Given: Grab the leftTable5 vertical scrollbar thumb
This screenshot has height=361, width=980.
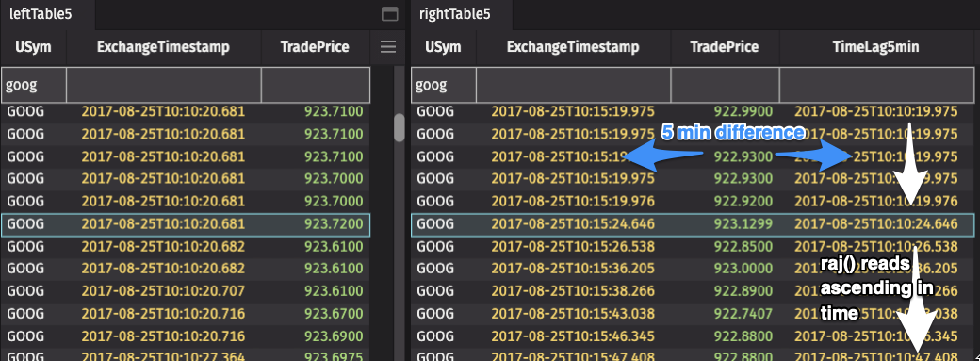Looking at the screenshot, I should pyautogui.click(x=399, y=127).
